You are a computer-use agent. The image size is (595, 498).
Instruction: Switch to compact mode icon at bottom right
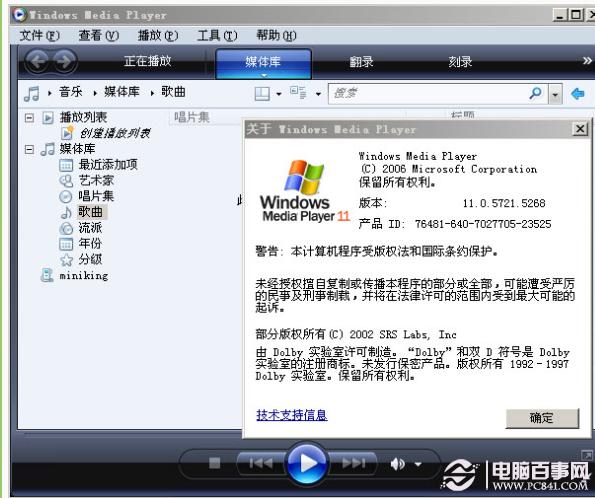[587, 455]
